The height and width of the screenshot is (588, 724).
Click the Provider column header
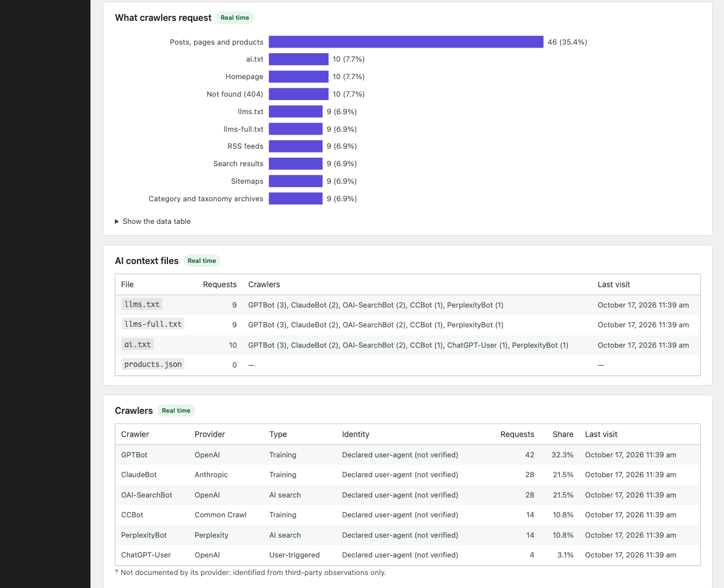coord(210,434)
